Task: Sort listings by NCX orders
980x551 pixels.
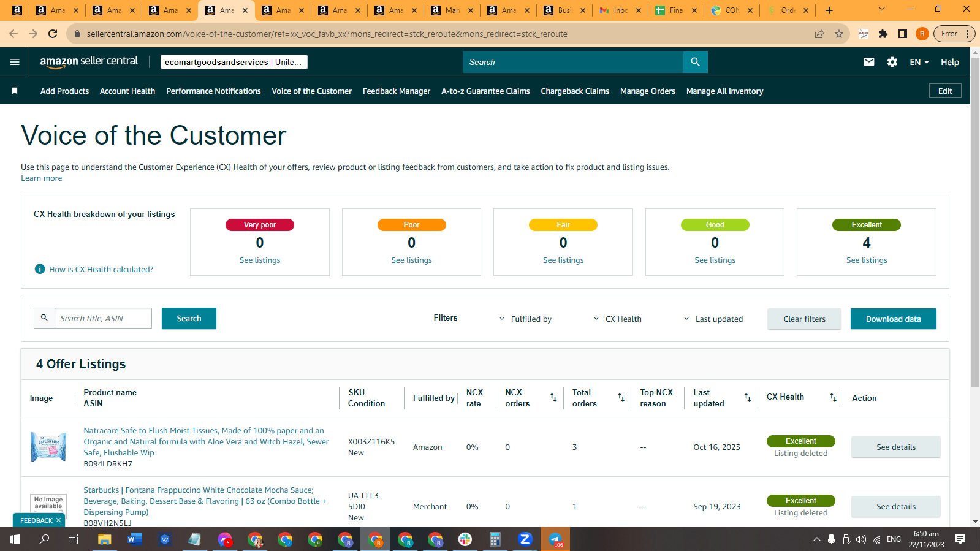Action: click(553, 398)
